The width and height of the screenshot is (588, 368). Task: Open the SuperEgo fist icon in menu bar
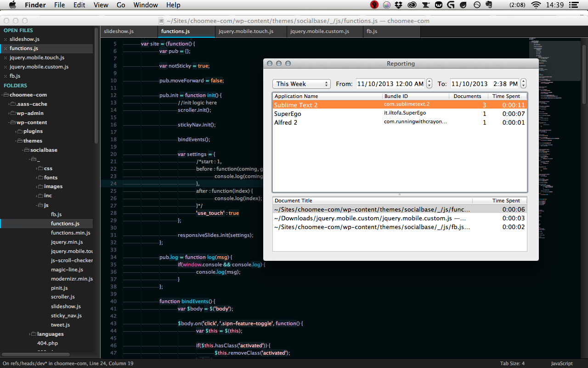pyautogui.click(x=374, y=5)
